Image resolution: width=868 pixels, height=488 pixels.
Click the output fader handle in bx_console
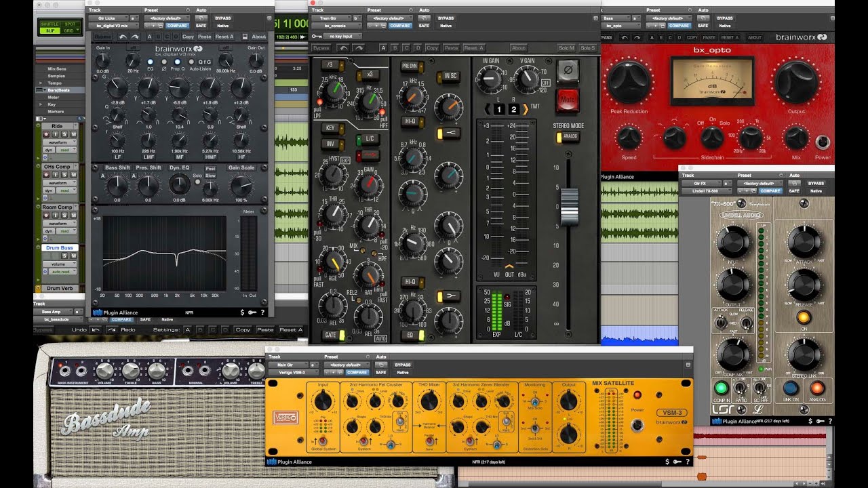(570, 207)
